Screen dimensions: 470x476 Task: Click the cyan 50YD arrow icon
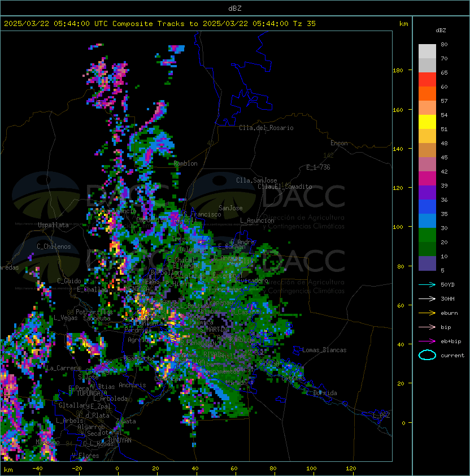[x=427, y=284]
